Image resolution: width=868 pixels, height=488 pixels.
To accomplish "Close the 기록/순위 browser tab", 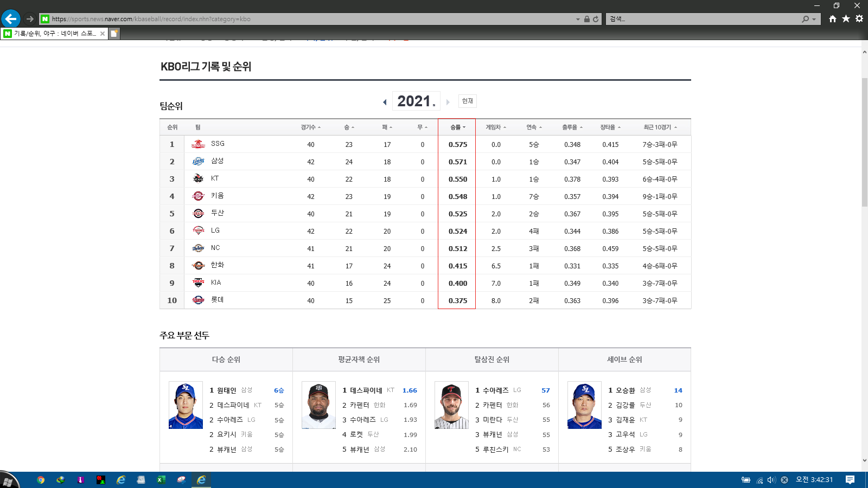I will (x=103, y=34).
